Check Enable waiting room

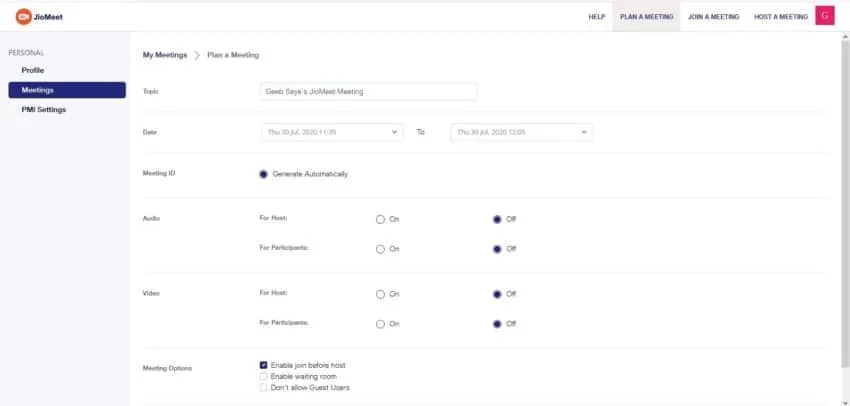coord(263,376)
